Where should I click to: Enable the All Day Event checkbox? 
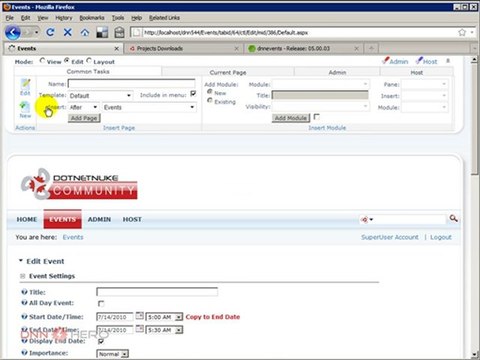(x=101, y=304)
